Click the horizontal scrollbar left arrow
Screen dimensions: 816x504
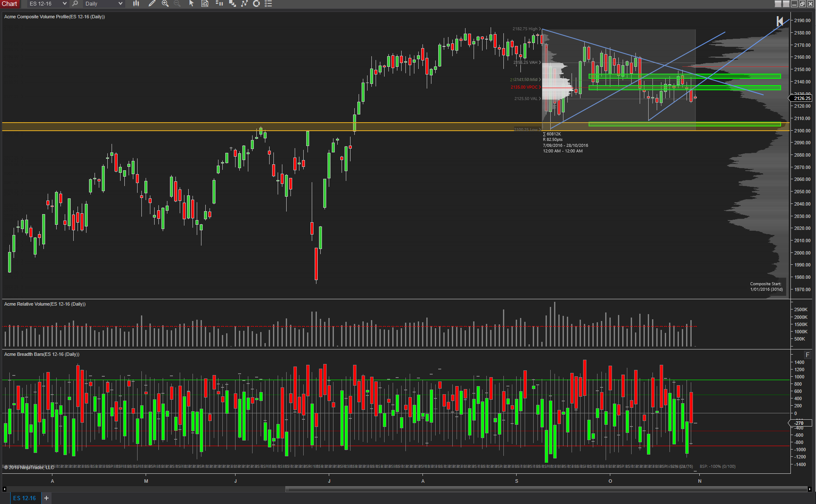click(5, 489)
